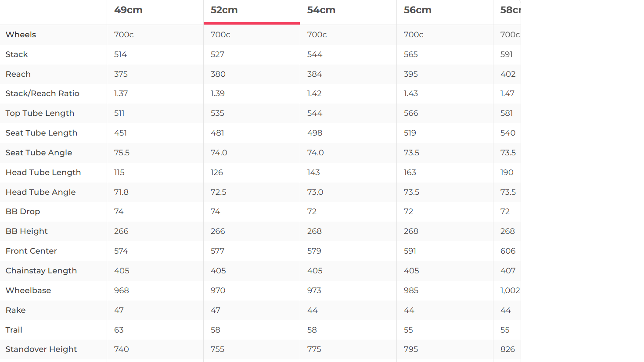
Task: Click the 49cm Trail value 63
Action: (x=119, y=330)
